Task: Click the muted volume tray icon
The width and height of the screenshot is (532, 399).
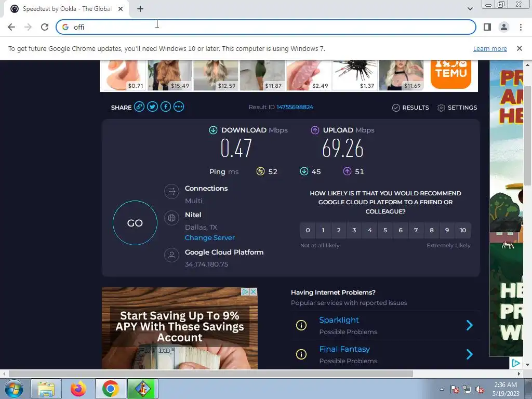Action: (x=480, y=389)
